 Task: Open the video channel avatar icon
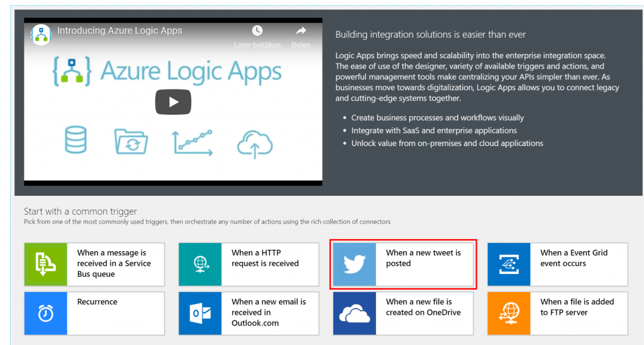point(41,35)
